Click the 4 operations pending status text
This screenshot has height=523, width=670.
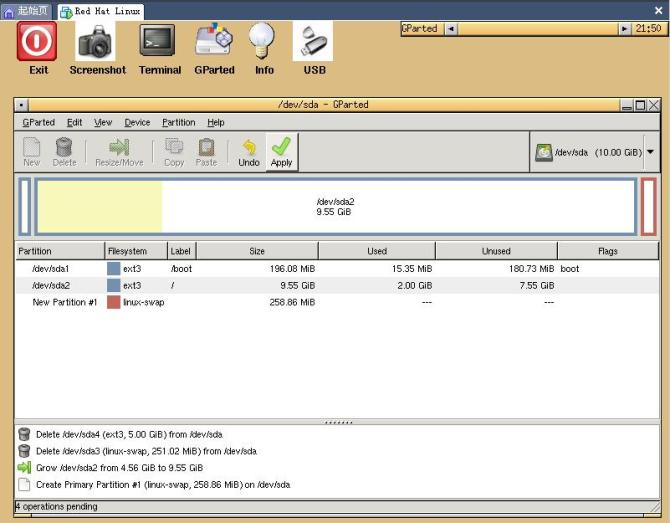click(x=56, y=506)
